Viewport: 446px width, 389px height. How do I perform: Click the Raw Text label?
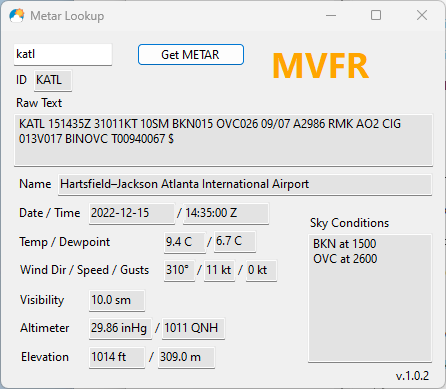[x=39, y=103]
